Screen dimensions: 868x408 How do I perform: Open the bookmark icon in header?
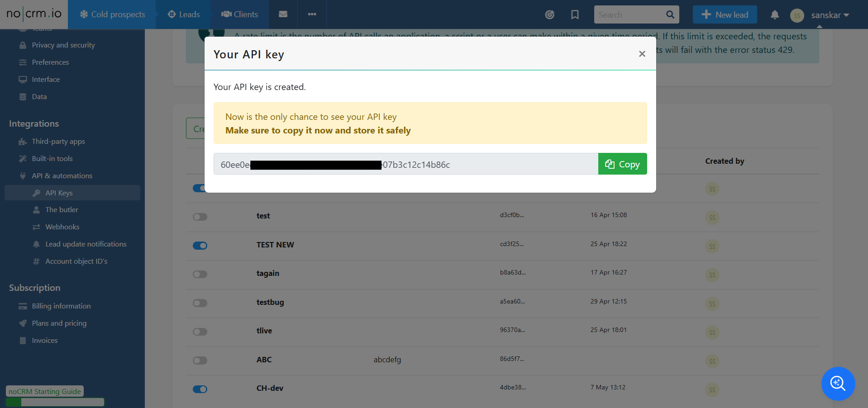(575, 15)
